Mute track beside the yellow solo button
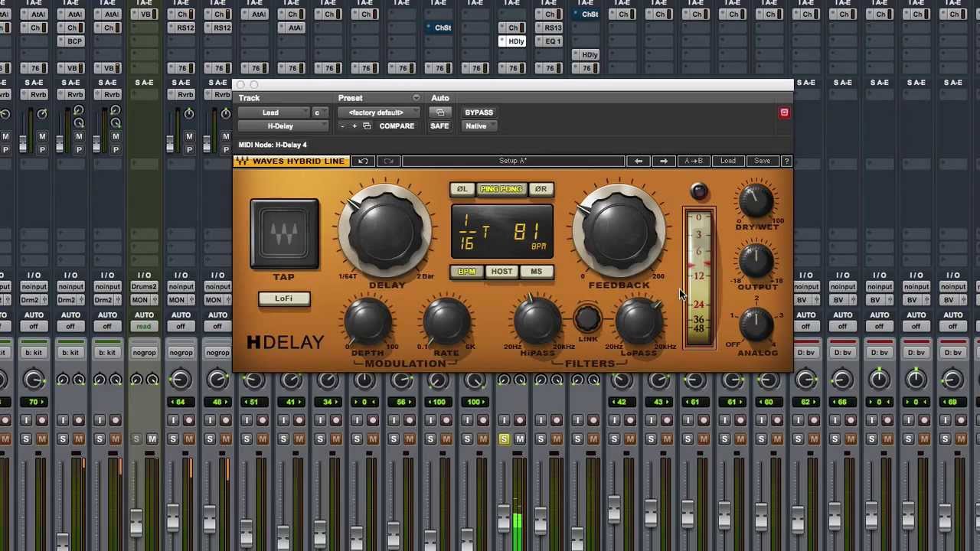The image size is (980, 551). tap(520, 439)
